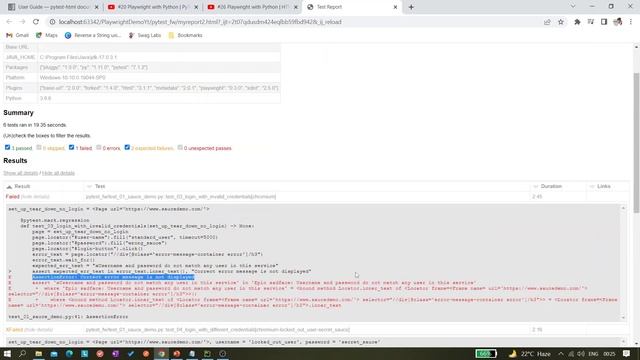Image resolution: width=640 pixels, height=360 pixels.
Task: Open the tab search chevron
Action: pos(573,7)
